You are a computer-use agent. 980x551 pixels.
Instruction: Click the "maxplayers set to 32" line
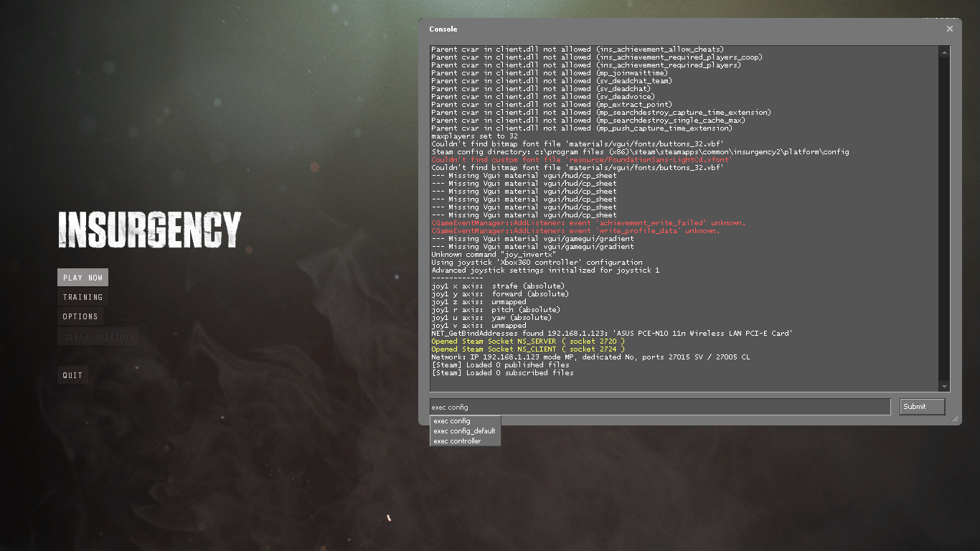(x=474, y=136)
